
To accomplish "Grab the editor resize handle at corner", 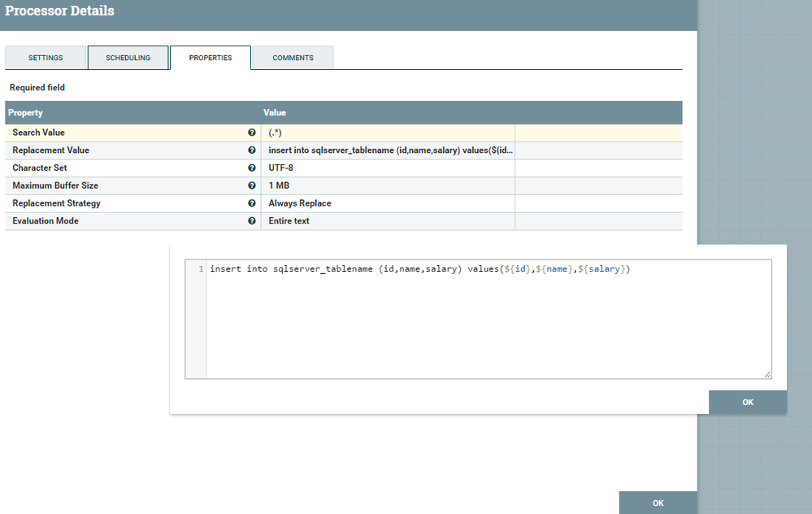I will coord(766,374).
